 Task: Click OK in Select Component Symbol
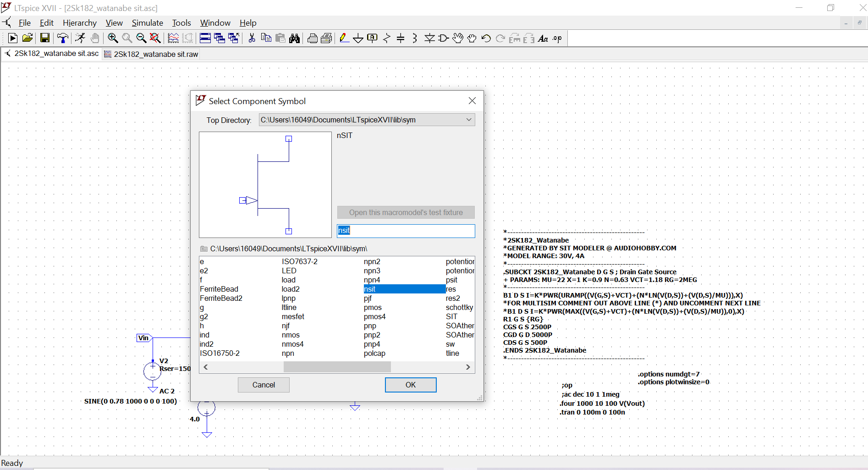[411, 385]
